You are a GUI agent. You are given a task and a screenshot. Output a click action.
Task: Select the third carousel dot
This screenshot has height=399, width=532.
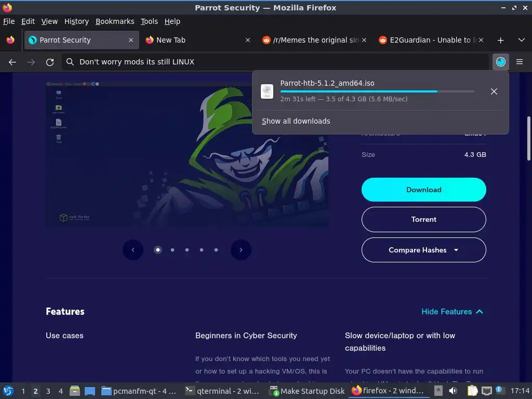[x=187, y=250]
